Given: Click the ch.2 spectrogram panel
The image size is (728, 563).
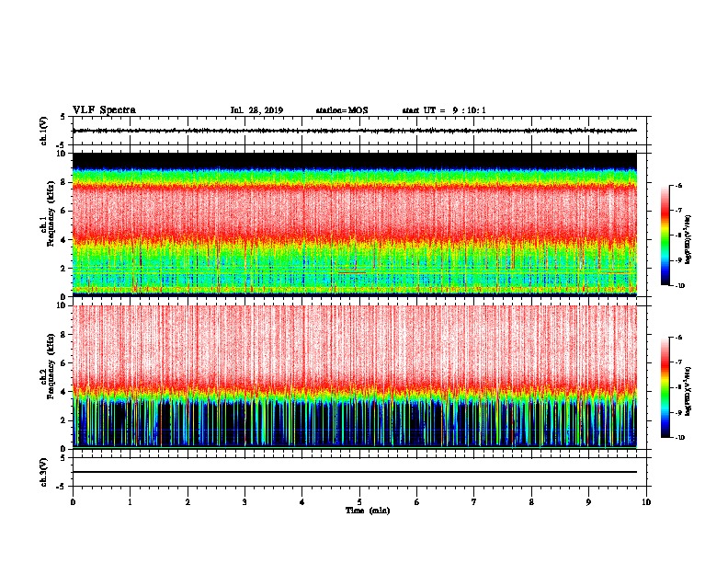Looking at the screenshot, I should click(x=355, y=377).
